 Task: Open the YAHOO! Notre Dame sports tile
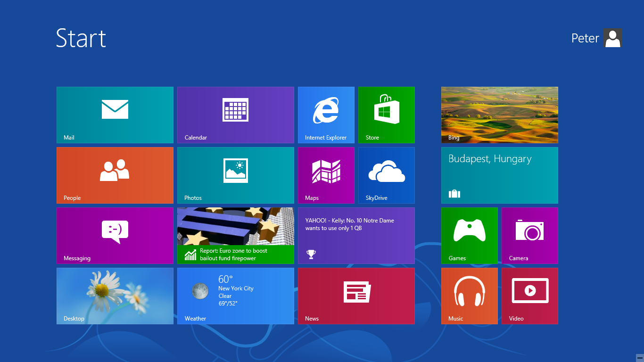point(356,236)
